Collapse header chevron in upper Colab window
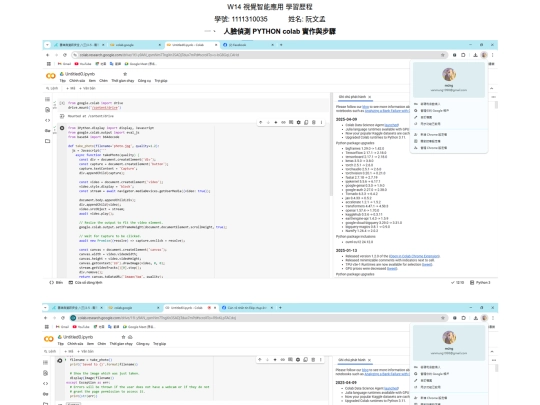Screen dimensions: 540x405 pyautogui.click(x=491, y=89)
